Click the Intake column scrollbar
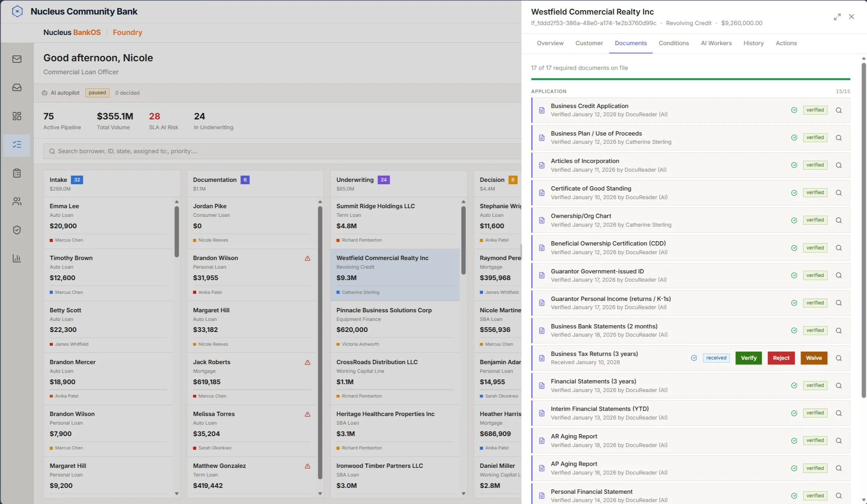867x504 pixels. point(177,232)
